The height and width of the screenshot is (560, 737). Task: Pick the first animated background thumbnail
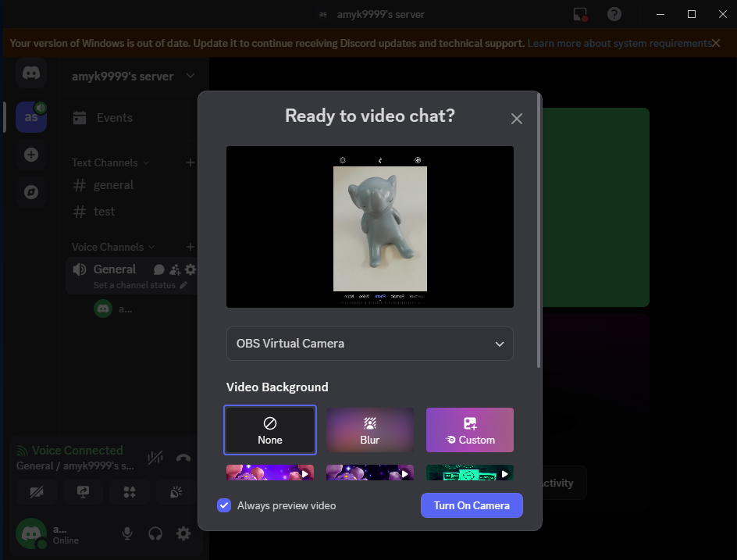tap(270, 473)
